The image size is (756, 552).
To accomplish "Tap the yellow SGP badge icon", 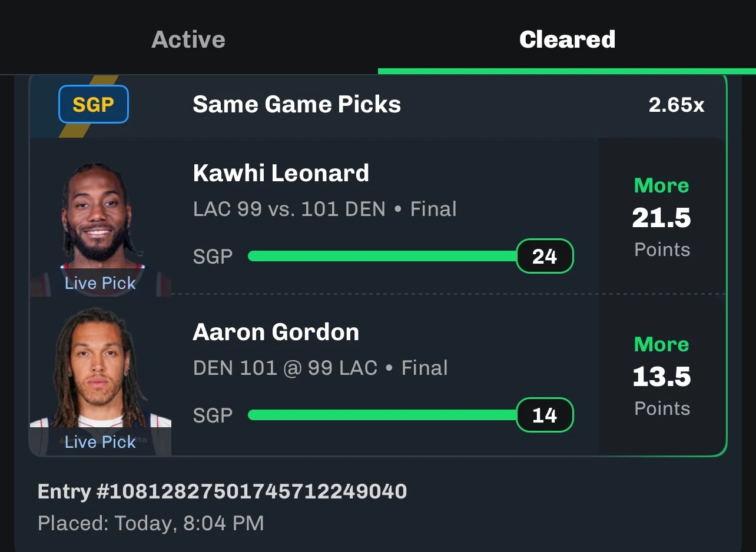I will pyautogui.click(x=93, y=104).
